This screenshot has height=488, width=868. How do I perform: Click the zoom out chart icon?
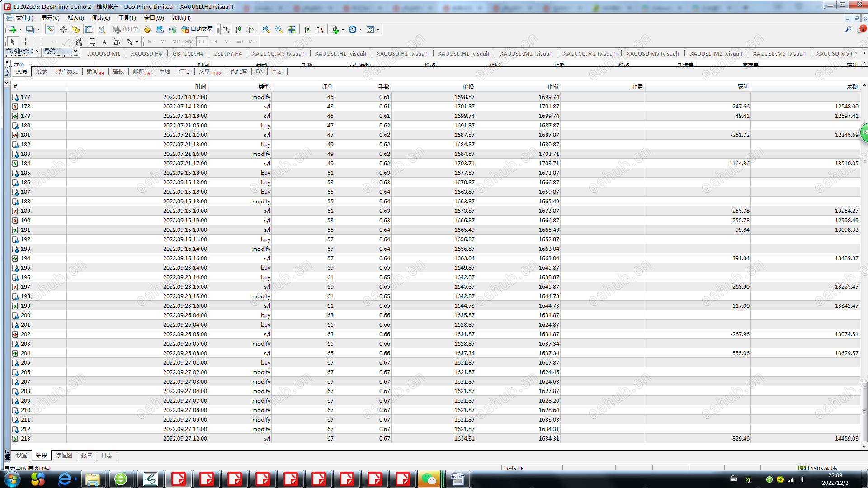tap(279, 29)
